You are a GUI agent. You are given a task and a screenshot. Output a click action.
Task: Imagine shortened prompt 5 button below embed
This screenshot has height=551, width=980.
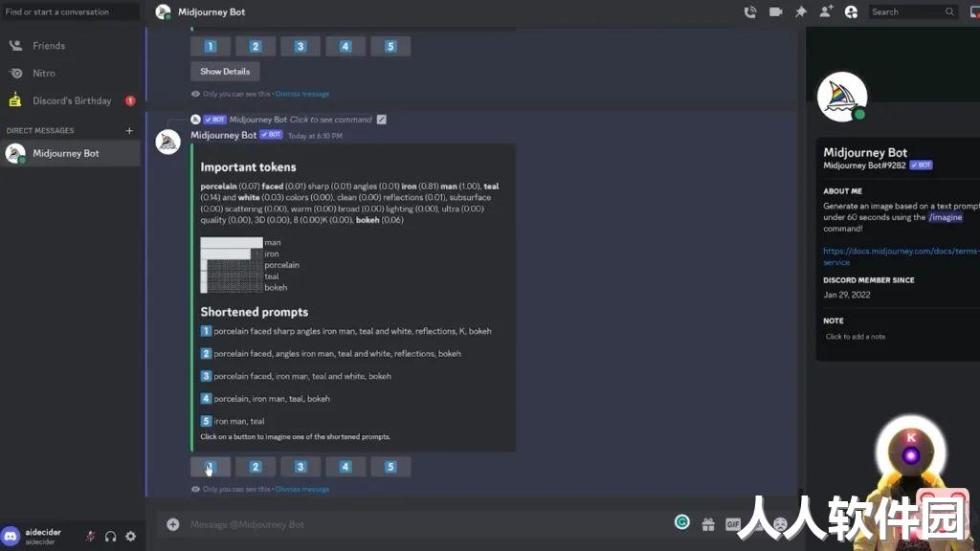pyautogui.click(x=390, y=467)
